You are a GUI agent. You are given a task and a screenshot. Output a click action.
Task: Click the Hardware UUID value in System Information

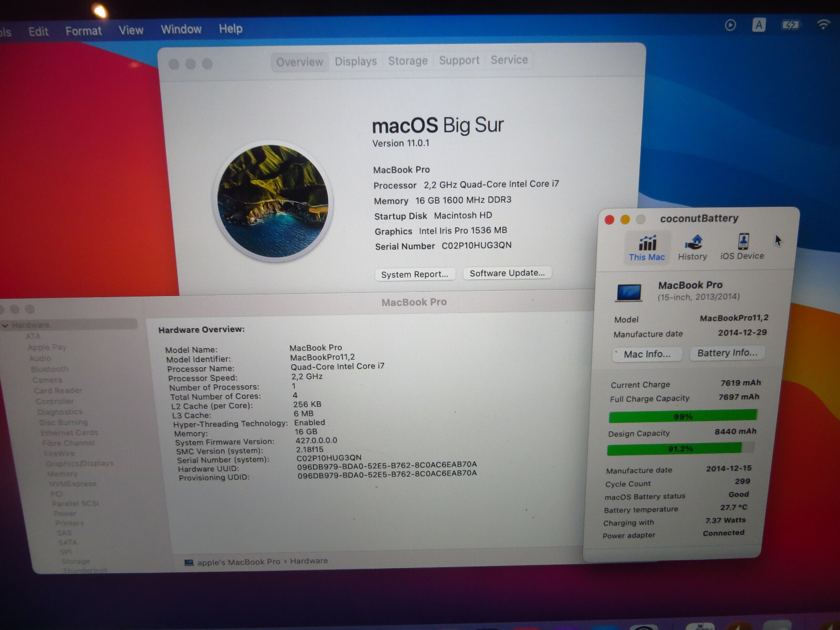tap(387, 465)
